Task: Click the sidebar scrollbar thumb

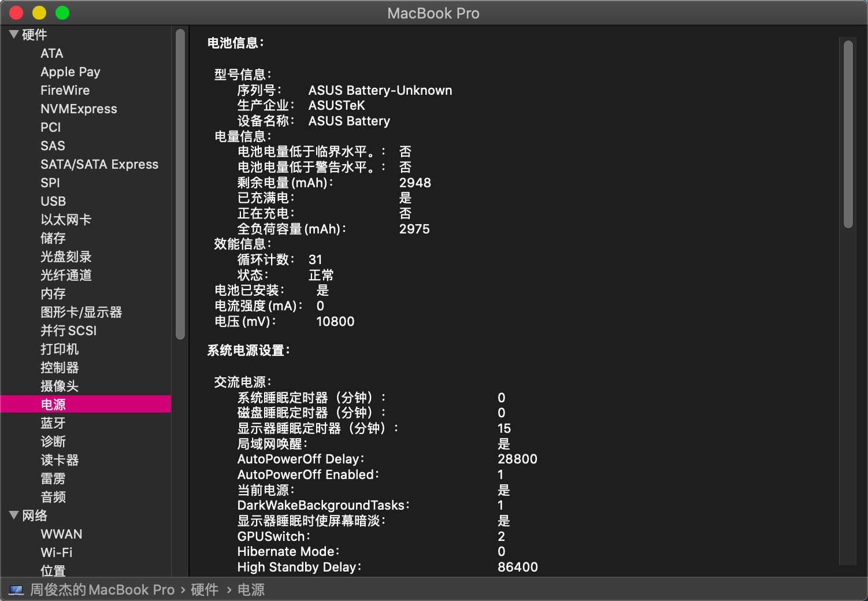Action: (180, 184)
